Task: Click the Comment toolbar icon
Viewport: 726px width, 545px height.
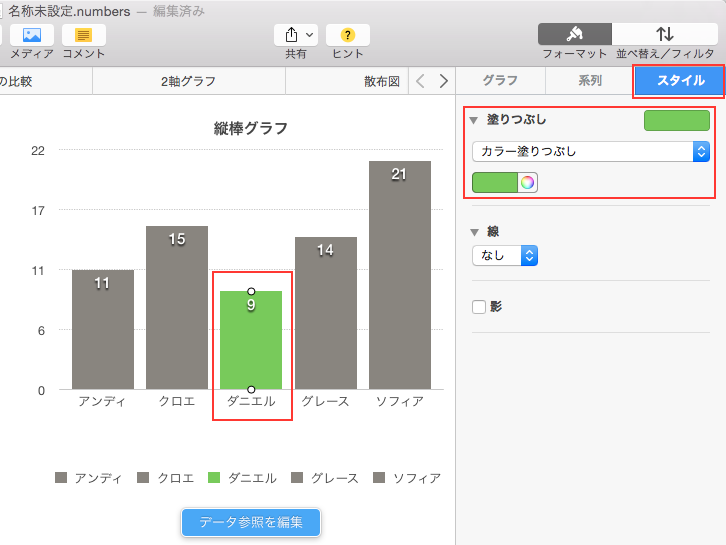Action: 84,35
